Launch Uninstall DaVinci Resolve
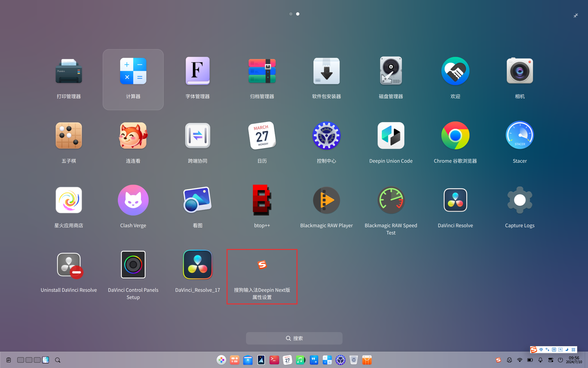588x368 pixels. 69,272
